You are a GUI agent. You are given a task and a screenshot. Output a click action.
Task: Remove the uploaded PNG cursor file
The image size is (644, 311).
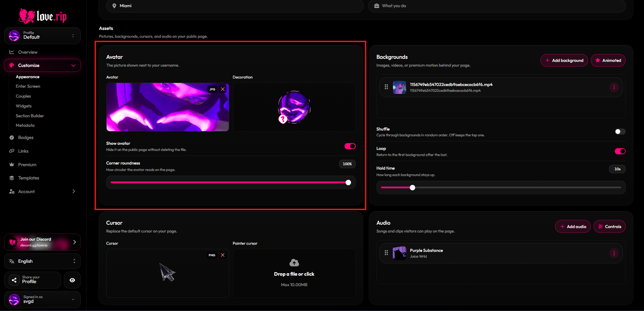pos(223,255)
